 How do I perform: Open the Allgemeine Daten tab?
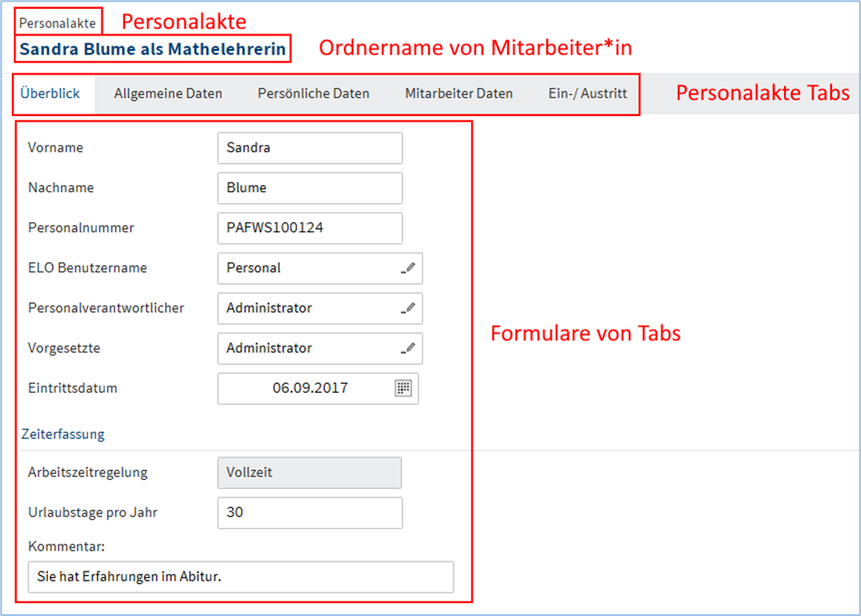168,93
